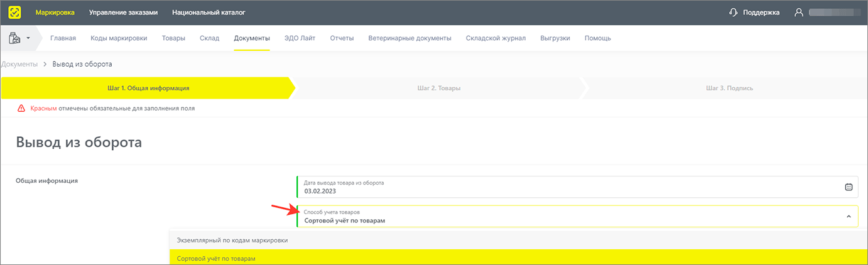Choose Экземплярный по кодам маркировки option
This screenshot has width=868, height=265.
click(x=519, y=240)
